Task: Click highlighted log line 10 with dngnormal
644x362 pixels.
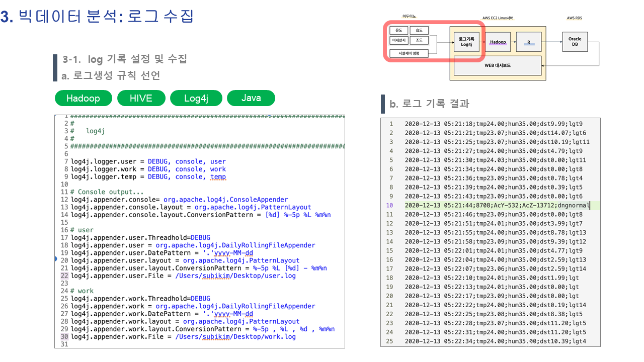Action: pos(496,205)
